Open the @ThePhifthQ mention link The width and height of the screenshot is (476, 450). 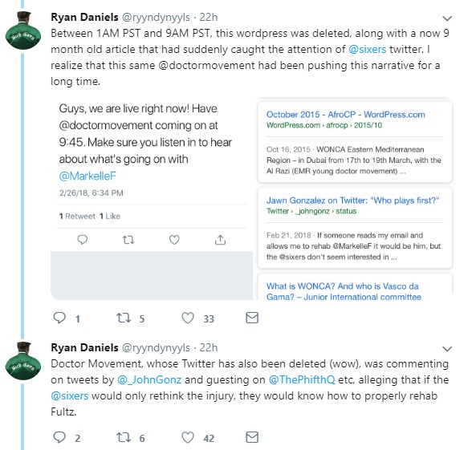pyautogui.click(x=302, y=380)
